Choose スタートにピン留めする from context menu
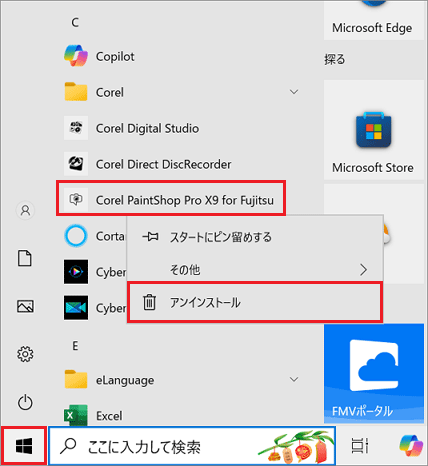This screenshot has height=466, width=428. 255,237
